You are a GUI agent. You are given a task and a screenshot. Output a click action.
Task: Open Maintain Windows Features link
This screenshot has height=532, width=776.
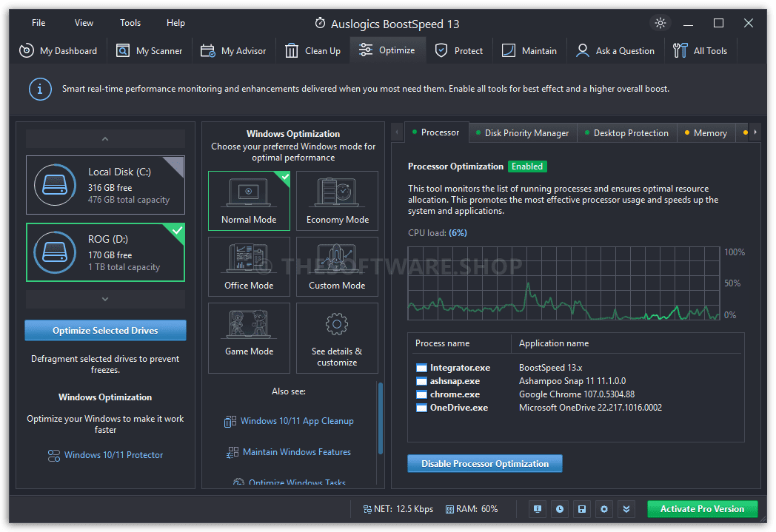[x=297, y=452]
